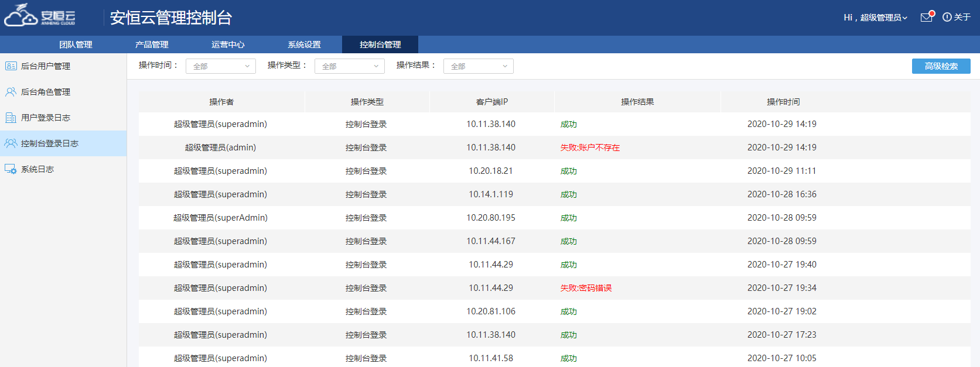Click 成功 in the 10.14.1.119 row
This screenshot has width=980, height=367.
click(568, 194)
